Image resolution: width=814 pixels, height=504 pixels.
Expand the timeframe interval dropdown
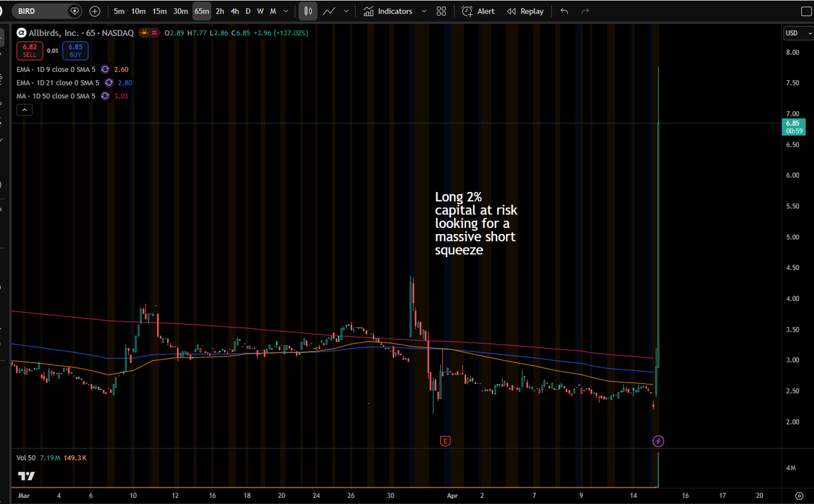tap(287, 11)
